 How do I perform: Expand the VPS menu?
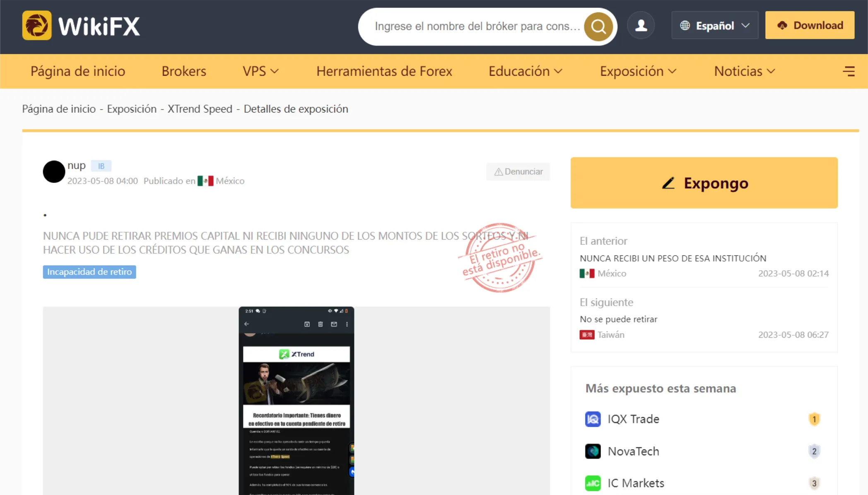click(x=260, y=71)
